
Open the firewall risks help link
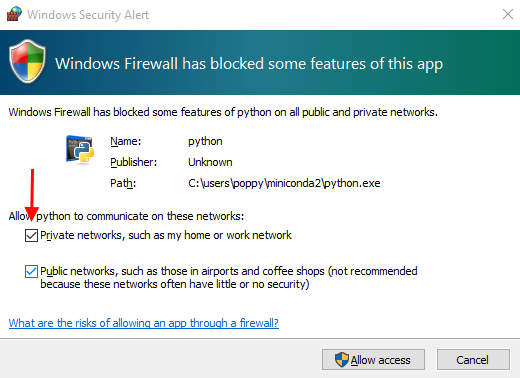point(144,323)
